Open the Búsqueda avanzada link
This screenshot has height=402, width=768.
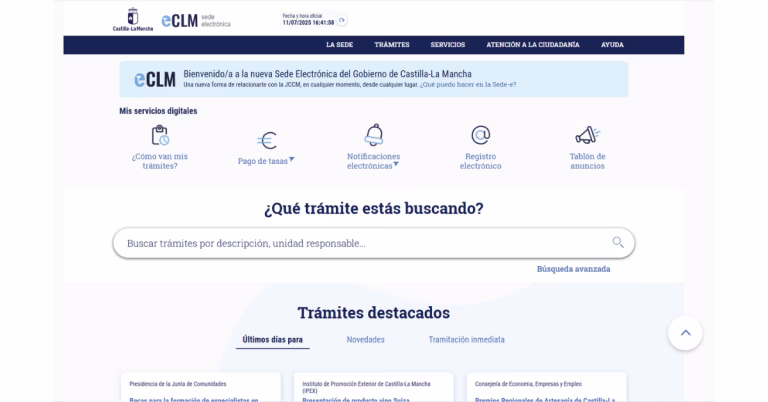click(574, 269)
